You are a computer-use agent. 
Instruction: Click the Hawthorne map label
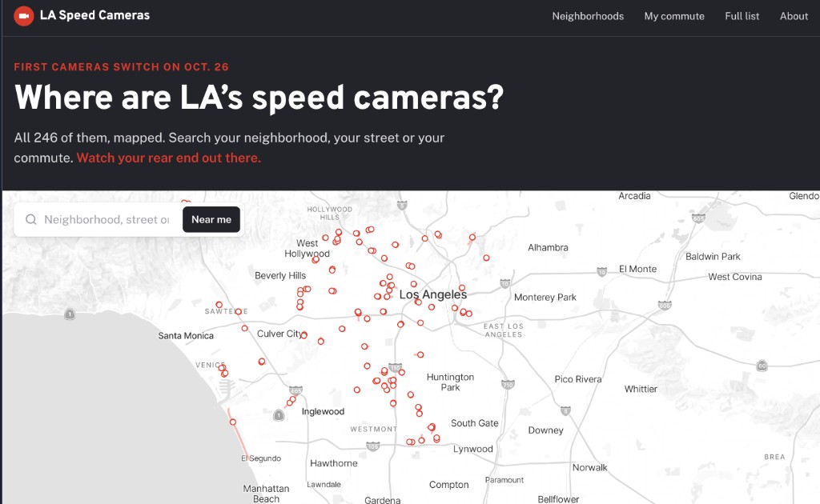point(334,463)
